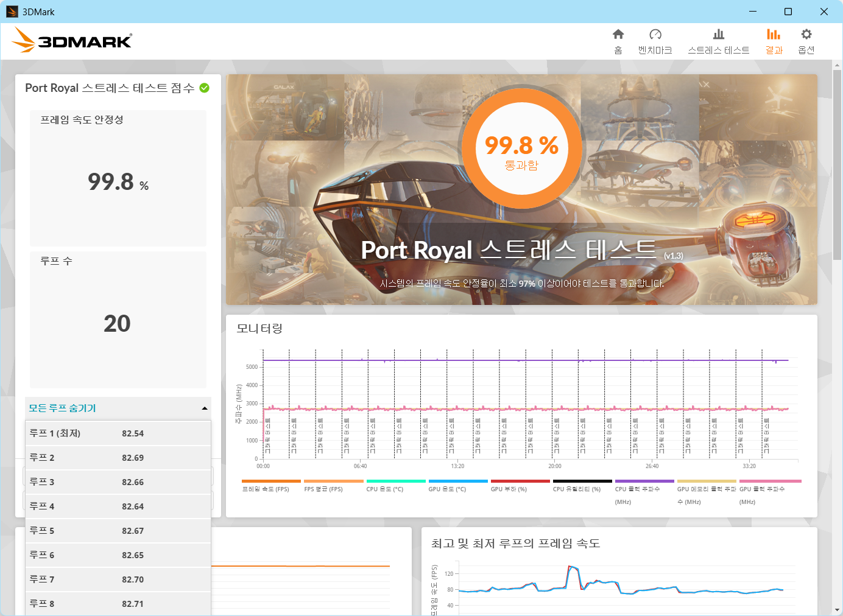The height and width of the screenshot is (616, 843).
Task: Select row 루프 2 with 82.69
Action: click(118, 458)
